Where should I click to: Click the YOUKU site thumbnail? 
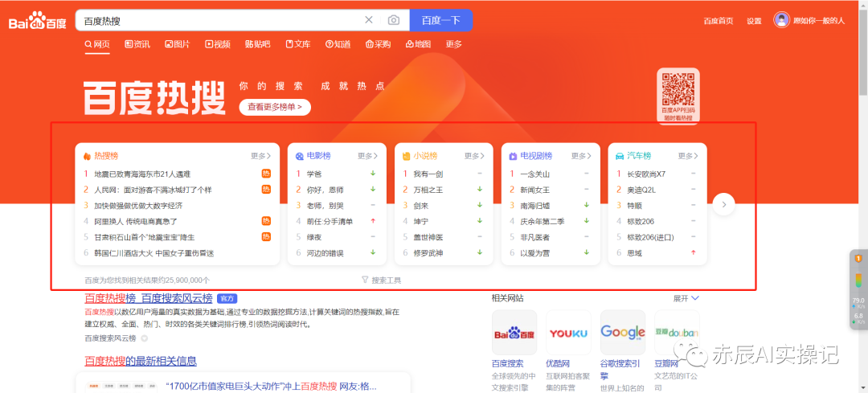(568, 332)
